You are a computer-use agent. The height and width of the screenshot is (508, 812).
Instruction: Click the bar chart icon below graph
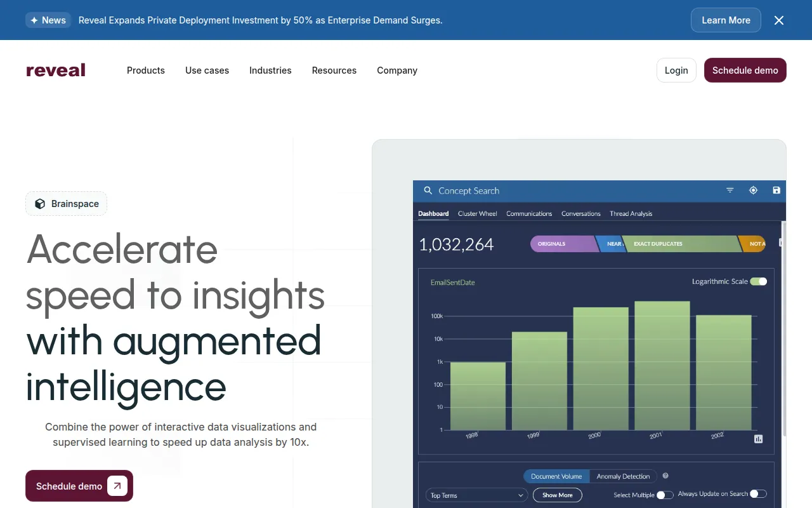pos(759,438)
